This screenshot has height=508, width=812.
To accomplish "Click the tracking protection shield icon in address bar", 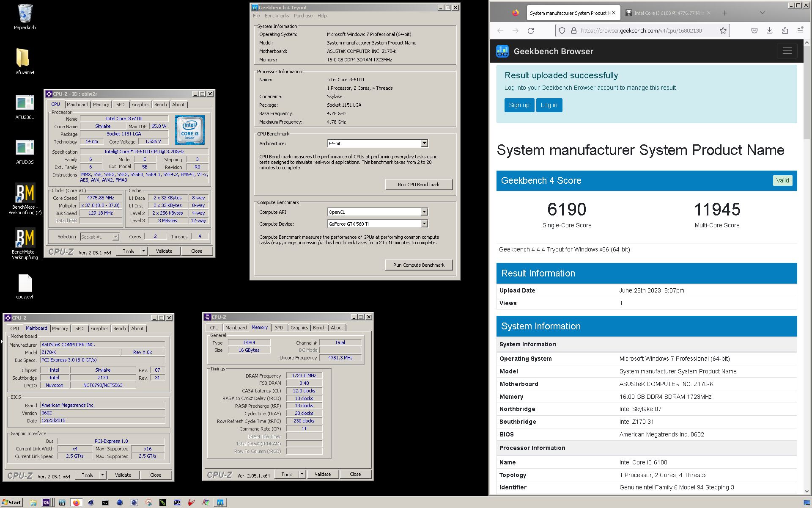I will coord(562,30).
